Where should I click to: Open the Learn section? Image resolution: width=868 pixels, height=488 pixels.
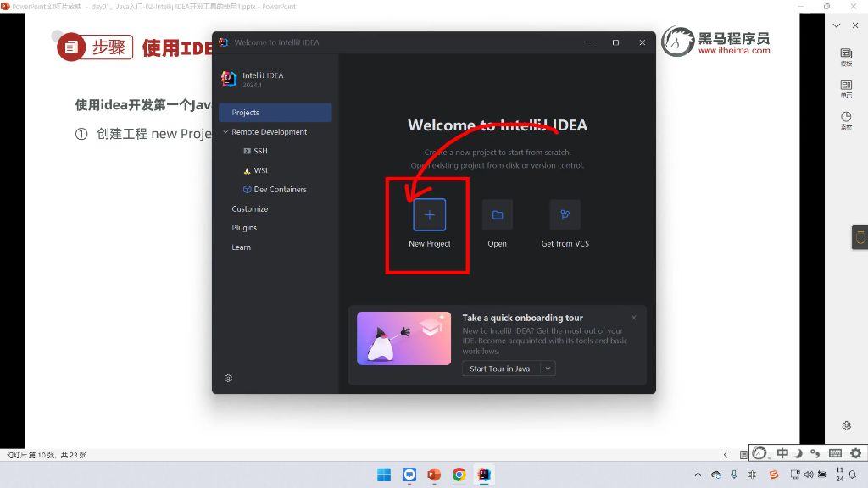(x=241, y=247)
